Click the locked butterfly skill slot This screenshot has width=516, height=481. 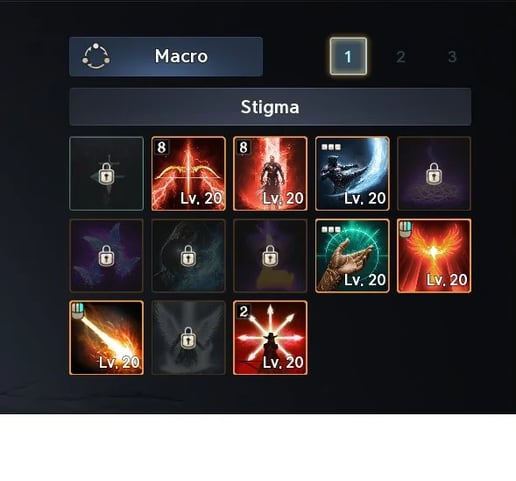pyautogui.click(x=106, y=256)
